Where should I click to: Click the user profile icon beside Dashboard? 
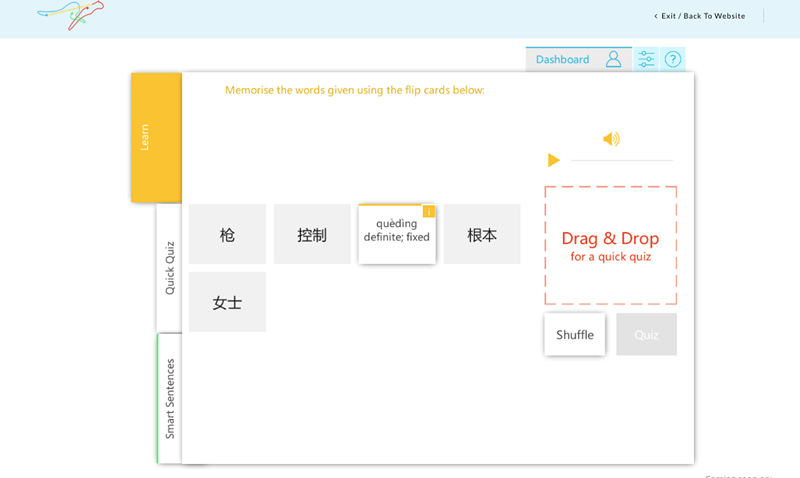click(x=613, y=59)
